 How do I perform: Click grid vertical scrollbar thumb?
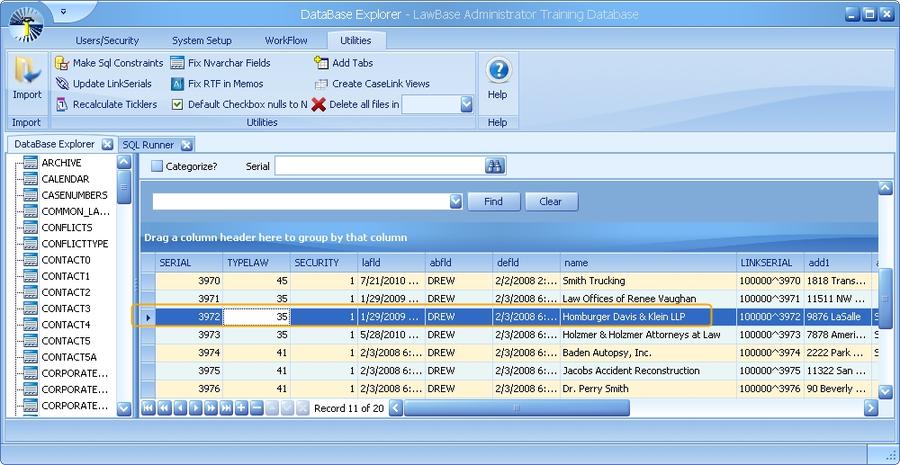pos(885,299)
